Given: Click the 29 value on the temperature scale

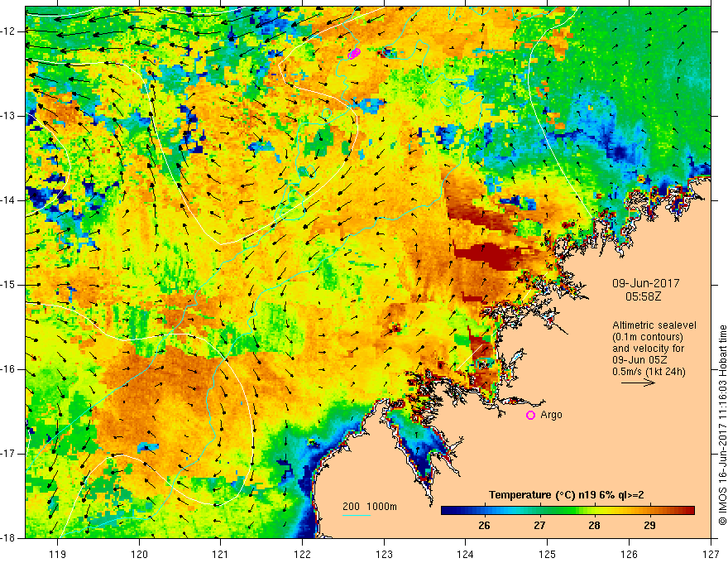Looking at the screenshot, I should 650,526.
